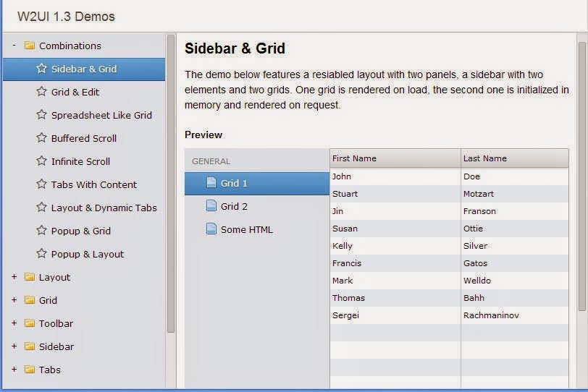Click the star icon beside Infinite Scroll
Viewport: 588px width, 392px height.
pyautogui.click(x=41, y=161)
